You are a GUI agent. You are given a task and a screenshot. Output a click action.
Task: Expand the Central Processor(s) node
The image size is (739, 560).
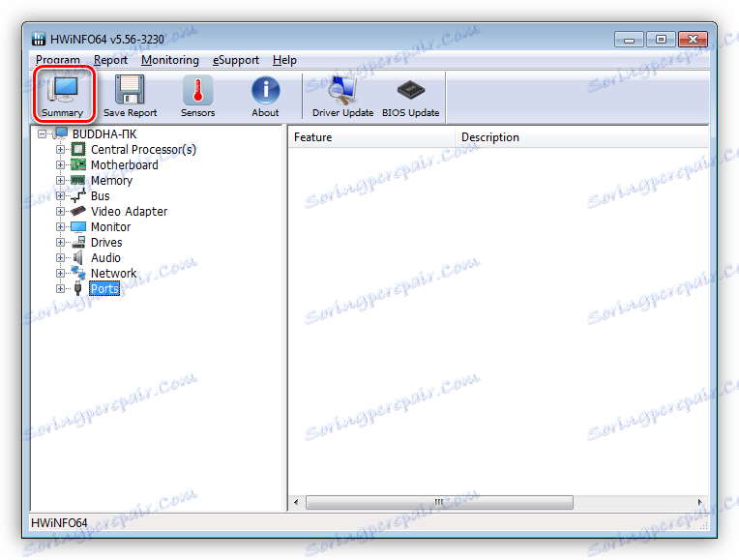pos(60,149)
